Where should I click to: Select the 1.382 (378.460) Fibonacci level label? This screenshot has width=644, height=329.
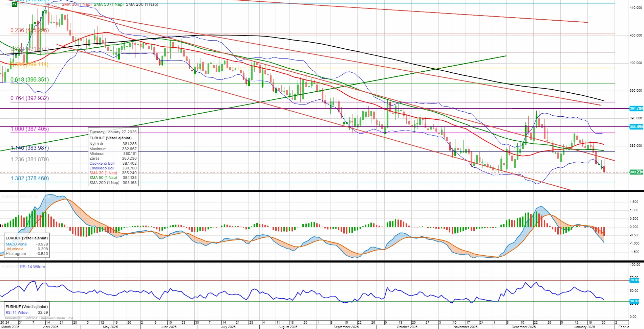[x=30, y=179]
